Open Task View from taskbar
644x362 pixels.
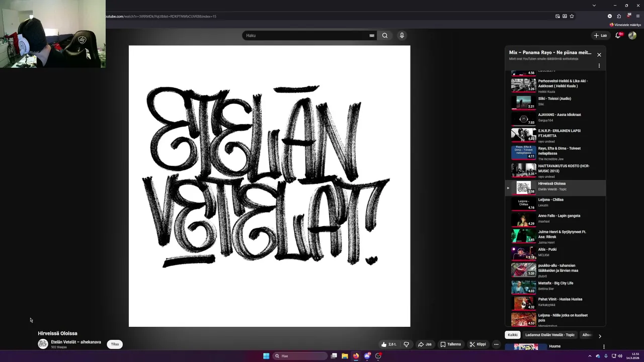(334, 356)
